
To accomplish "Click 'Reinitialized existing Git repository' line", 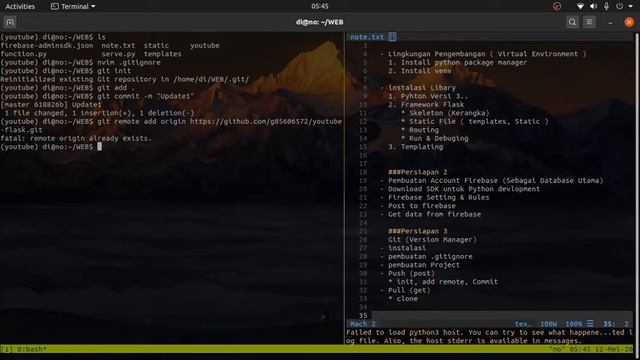I will 124,79.
